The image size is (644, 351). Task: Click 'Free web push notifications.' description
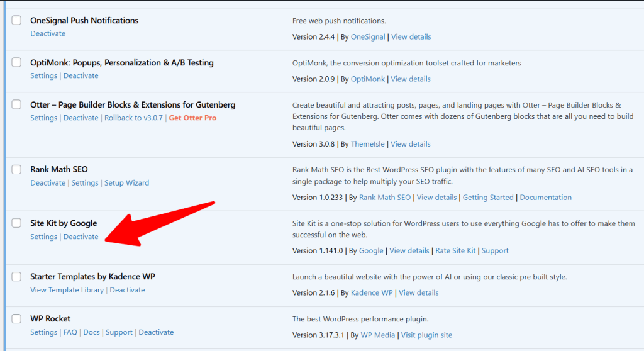pos(339,21)
